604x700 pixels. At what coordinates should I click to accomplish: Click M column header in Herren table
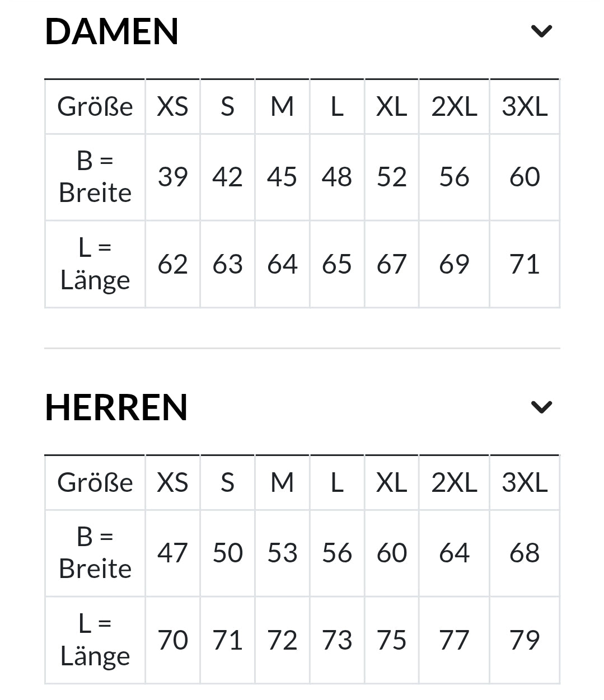282,482
